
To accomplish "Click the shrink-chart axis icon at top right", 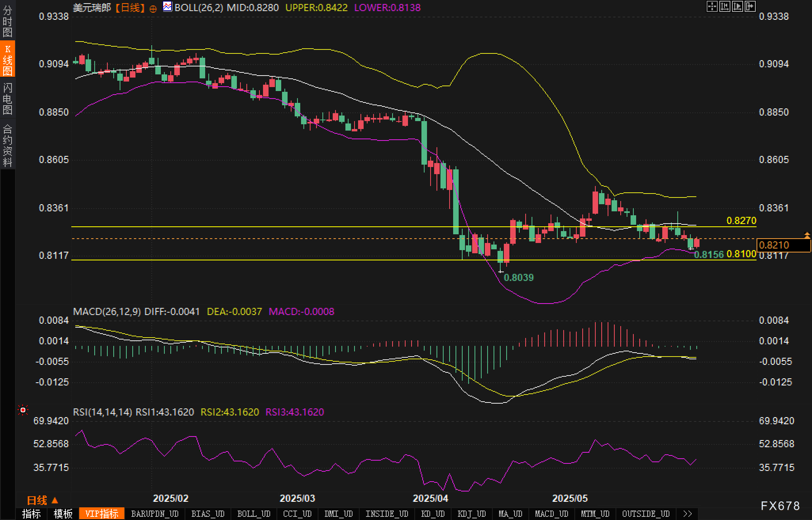I will 724,6.
